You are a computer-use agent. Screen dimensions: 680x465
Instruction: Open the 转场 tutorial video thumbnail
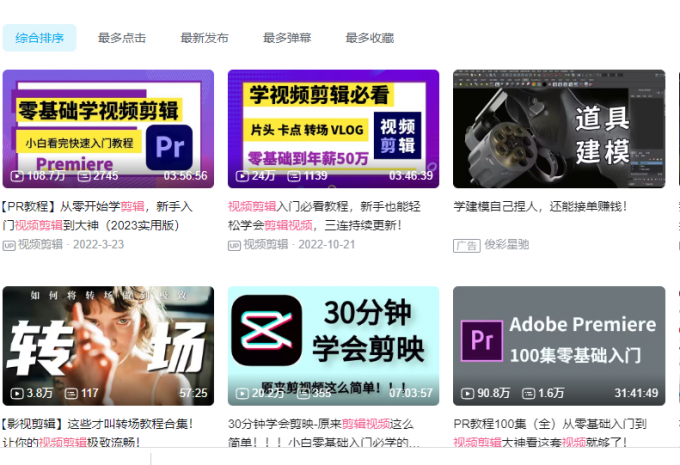[108, 346]
